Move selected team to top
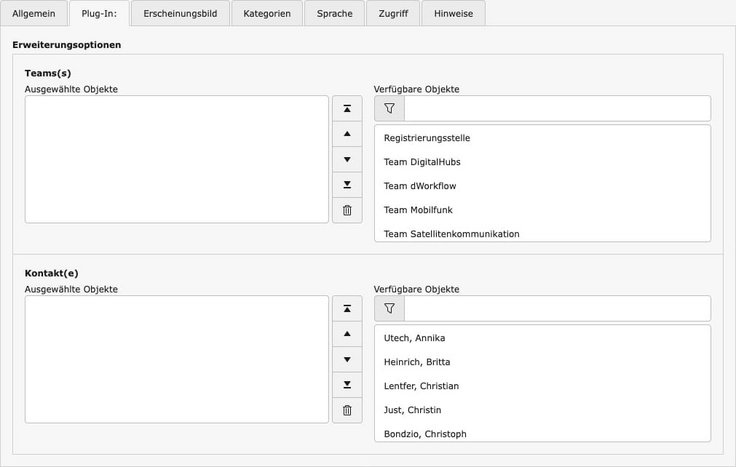 click(347, 109)
